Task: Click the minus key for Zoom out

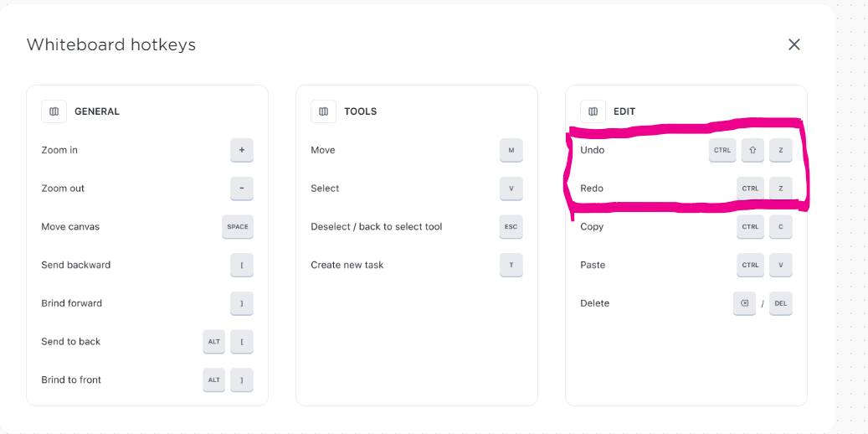Action: 242,189
